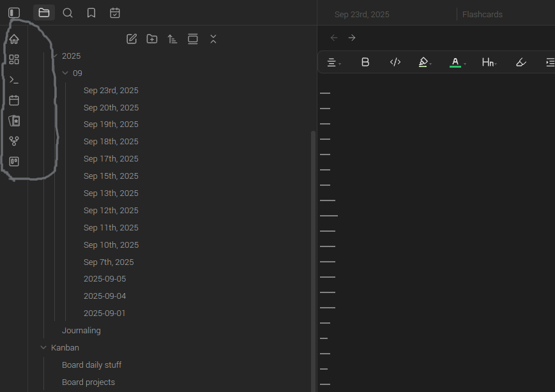Open the heading level dropdown
The image size is (555, 392).
(x=489, y=62)
